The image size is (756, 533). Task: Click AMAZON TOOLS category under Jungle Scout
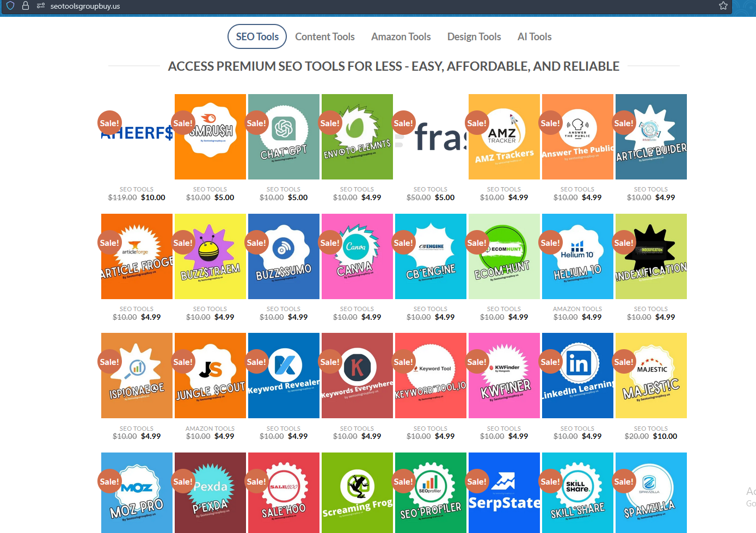(x=210, y=429)
